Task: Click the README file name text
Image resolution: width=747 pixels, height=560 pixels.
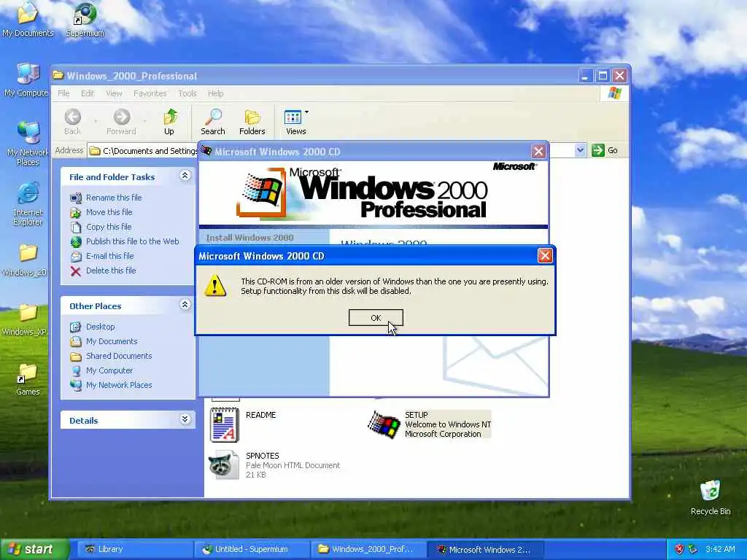Action: [260, 415]
